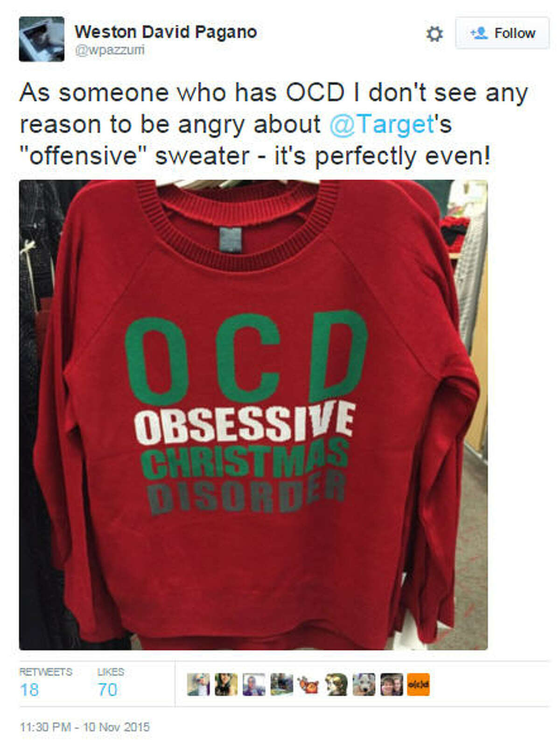Open Weston David Pagano's profile avatar

[x=42, y=39]
